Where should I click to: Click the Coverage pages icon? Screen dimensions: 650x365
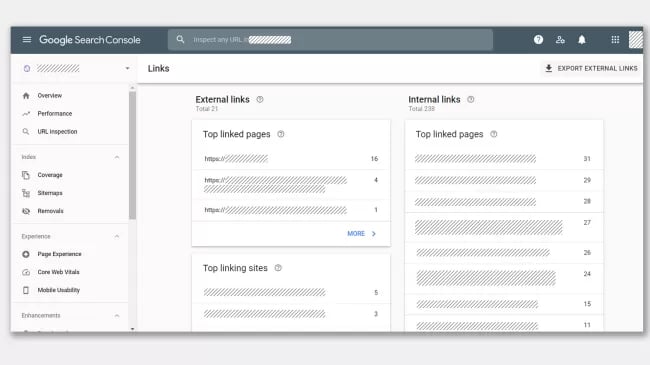[26, 175]
